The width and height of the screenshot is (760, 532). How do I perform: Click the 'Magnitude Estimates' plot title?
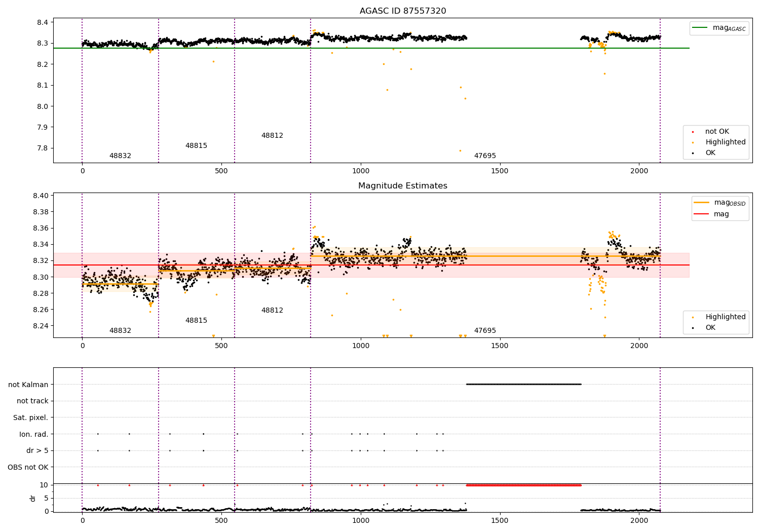tap(403, 186)
